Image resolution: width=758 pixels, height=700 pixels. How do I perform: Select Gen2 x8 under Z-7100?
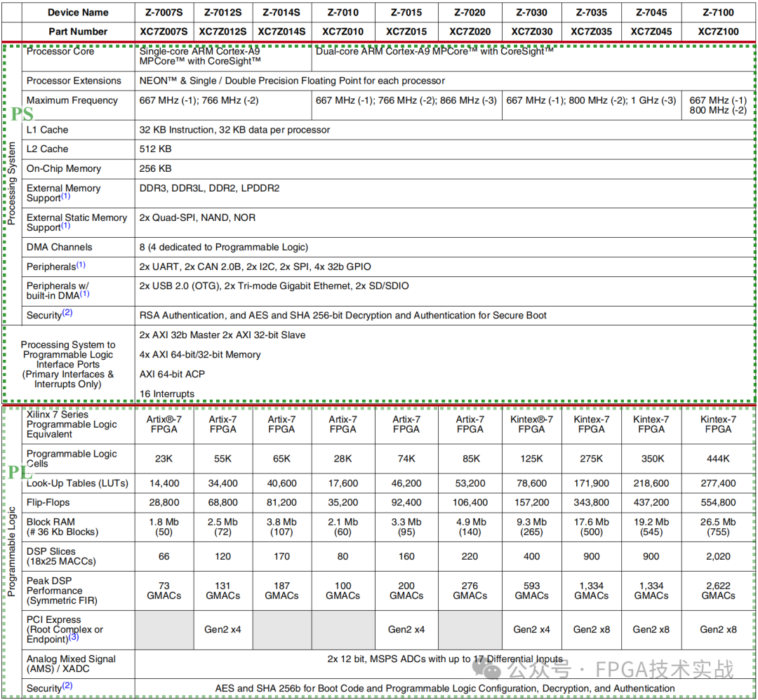click(x=718, y=630)
